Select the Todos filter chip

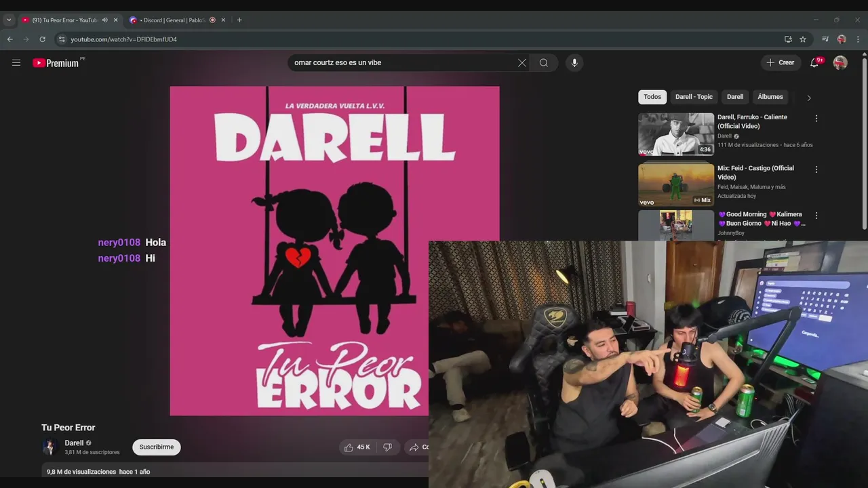coord(652,97)
